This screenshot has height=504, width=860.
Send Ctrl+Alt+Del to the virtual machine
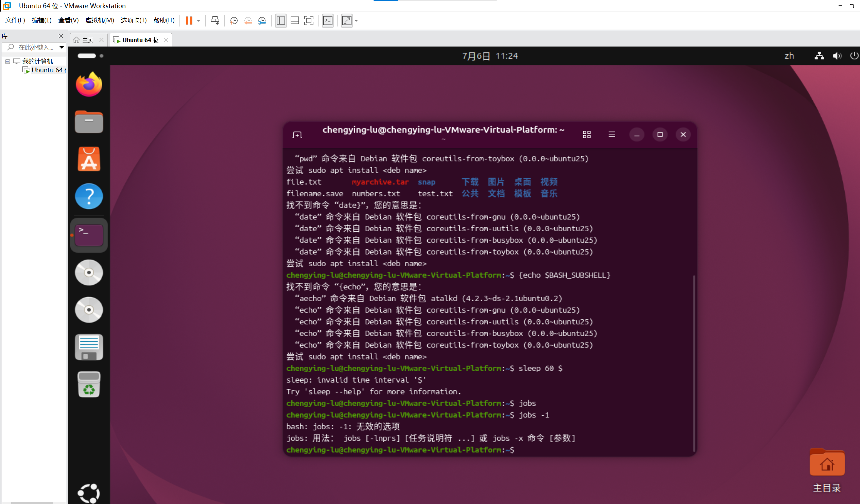point(215,20)
